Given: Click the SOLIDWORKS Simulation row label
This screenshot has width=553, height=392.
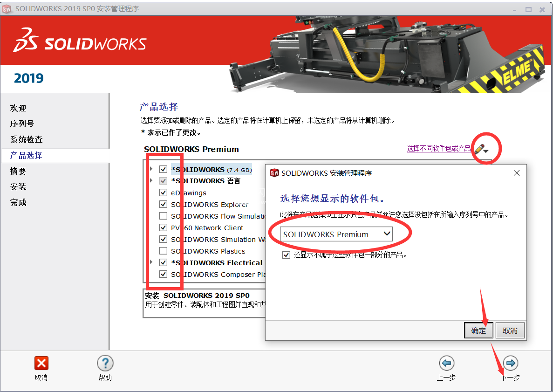Looking at the screenshot, I should tap(218, 240).
